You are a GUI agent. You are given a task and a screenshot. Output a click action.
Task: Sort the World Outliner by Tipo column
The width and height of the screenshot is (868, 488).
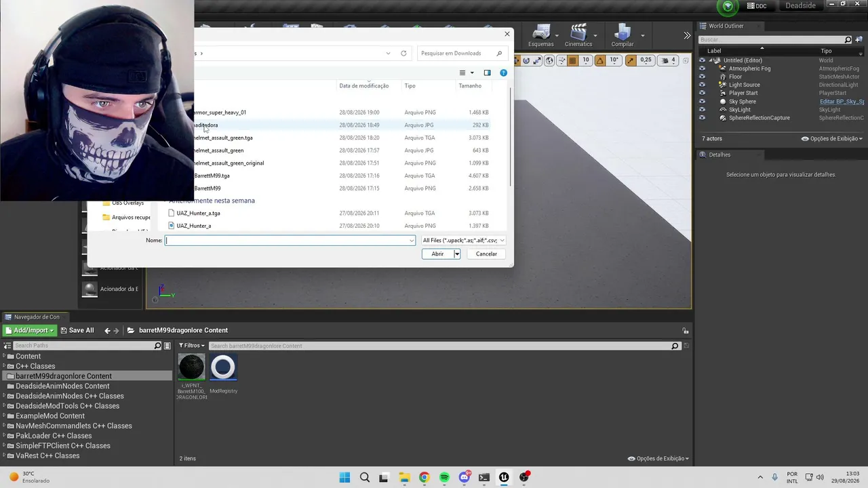click(x=826, y=51)
